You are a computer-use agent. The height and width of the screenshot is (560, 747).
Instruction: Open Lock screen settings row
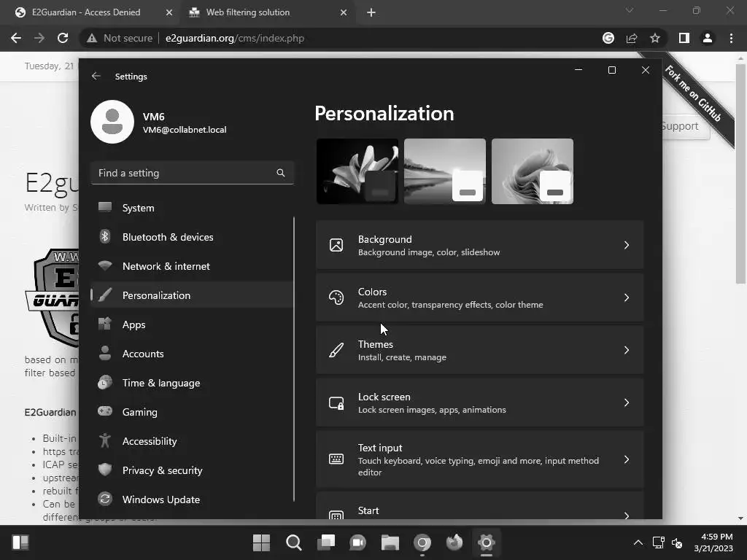click(x=480, y=402)
